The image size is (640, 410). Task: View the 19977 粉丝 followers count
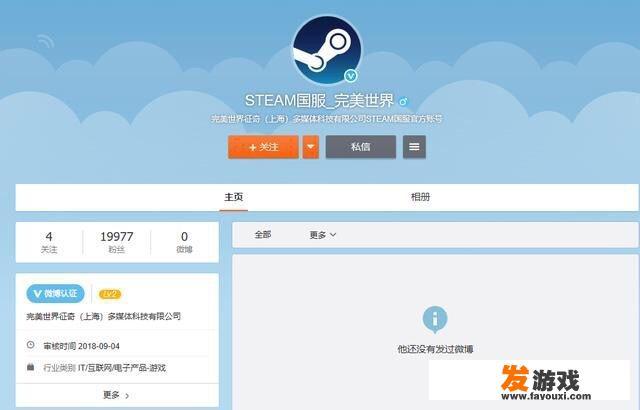pyautogui.click(x=117, y=242)
